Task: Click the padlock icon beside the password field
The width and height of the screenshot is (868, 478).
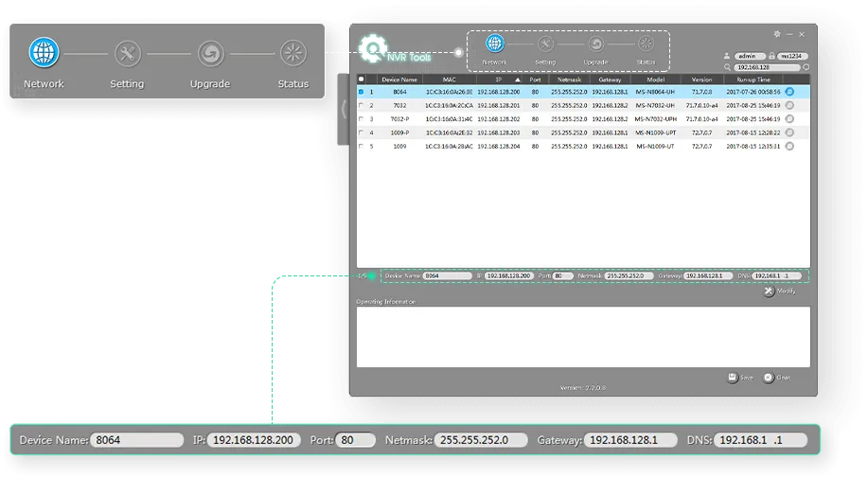Action: point(771,56)
